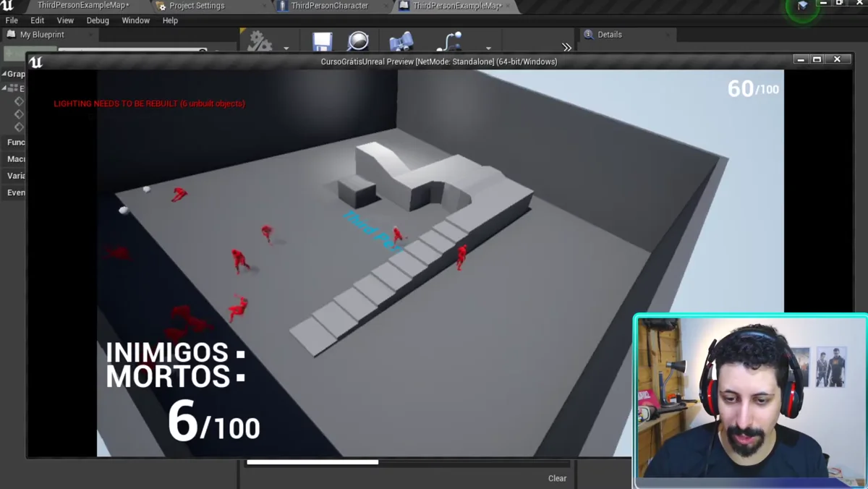Click the Clear button in the bottom panel

tap(557, 478)
